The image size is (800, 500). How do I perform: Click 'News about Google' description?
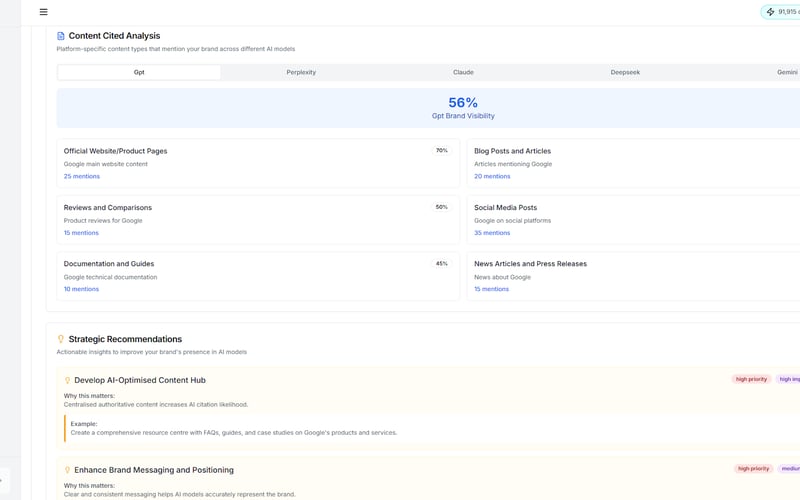click(503, 277)
